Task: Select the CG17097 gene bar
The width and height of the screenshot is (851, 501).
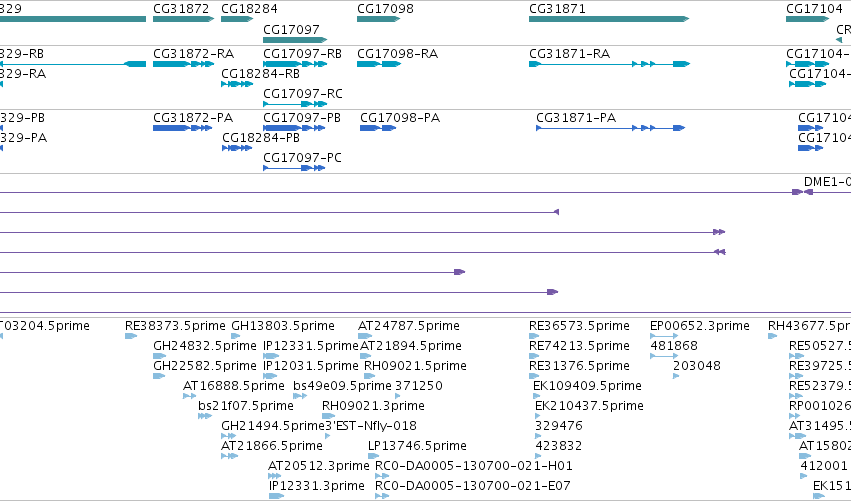Action: [x=295, y=40]
